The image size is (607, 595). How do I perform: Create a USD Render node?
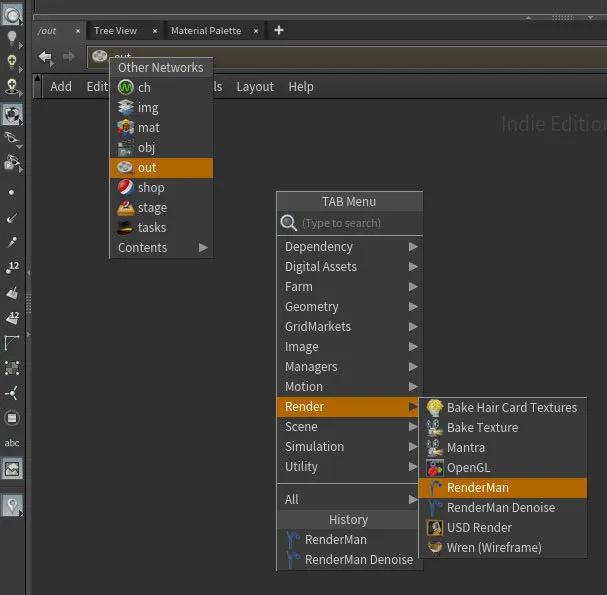pos(503,528)
